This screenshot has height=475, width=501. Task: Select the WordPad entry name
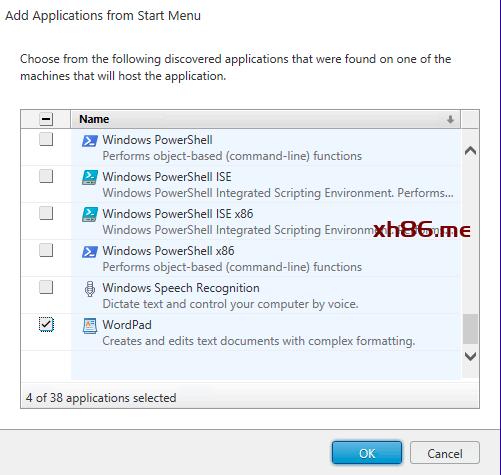pos(127,325)
